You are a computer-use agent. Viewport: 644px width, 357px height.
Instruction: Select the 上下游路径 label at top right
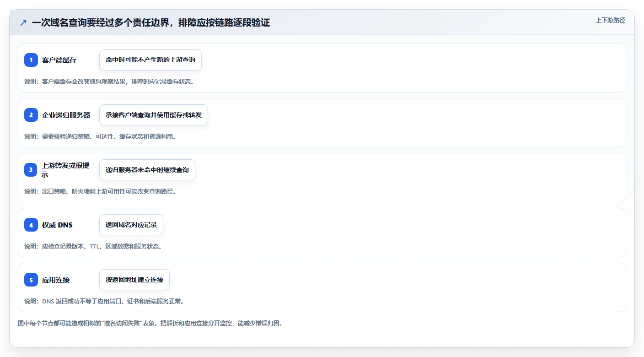(x=610, y=20)
